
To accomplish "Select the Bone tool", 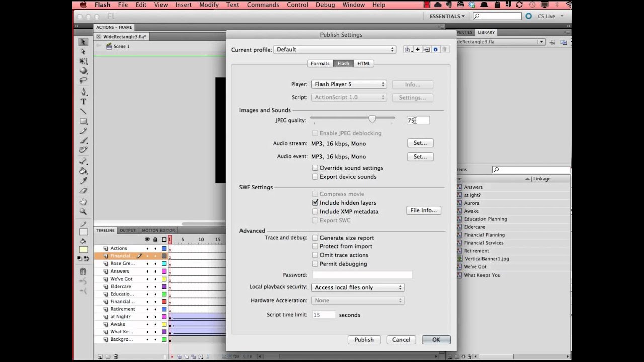I will (x=84, y=161).
